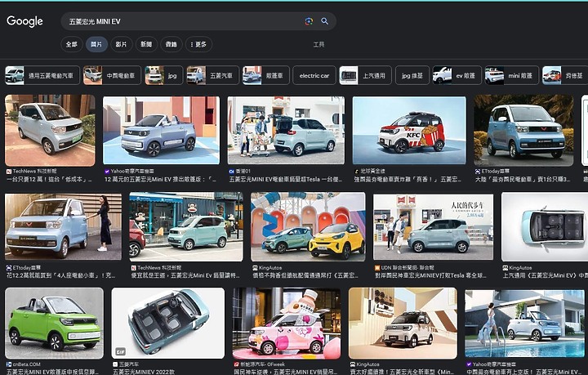The width and height of the screenshot is (588, 375).
Task: Open the green convertible car image
Action: [55, 324]
